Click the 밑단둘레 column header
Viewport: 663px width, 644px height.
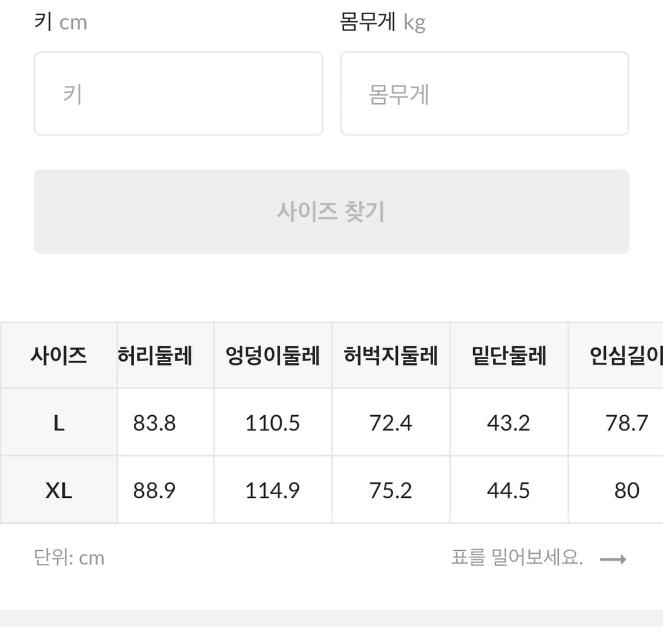click(509, 354)
